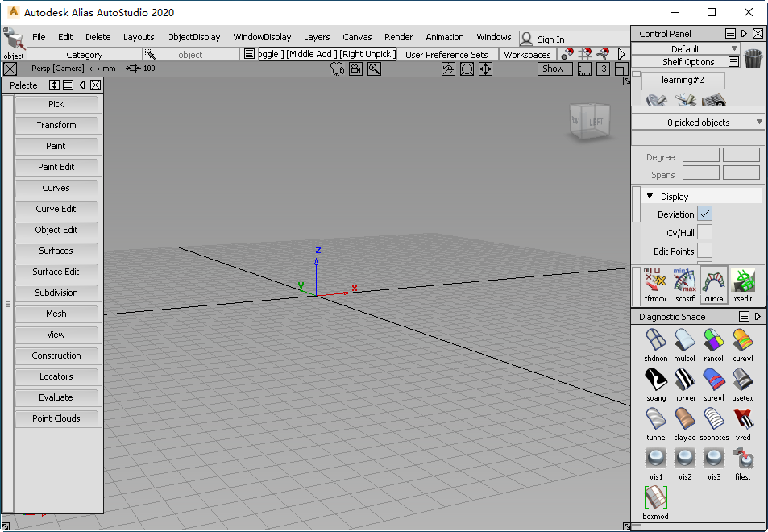The width and height of the screenshot is (768, 532).
Task: Open the Render menu
Action: (398, 37)
